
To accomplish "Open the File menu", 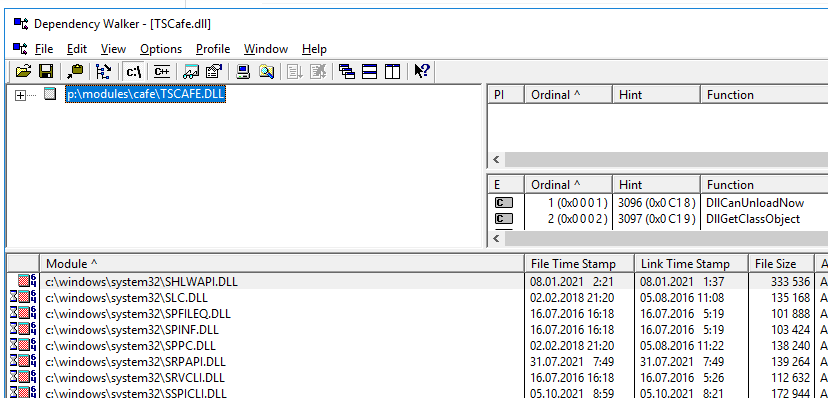I will (x=44, y=49).
